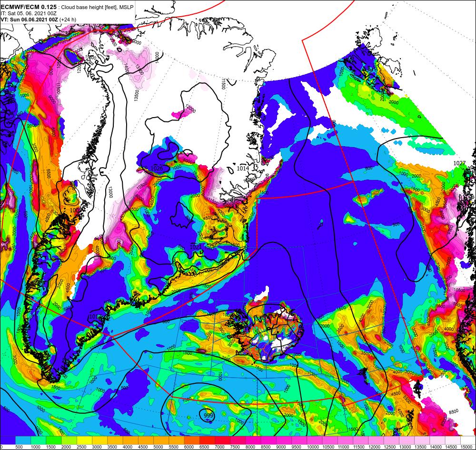
Task: Select the magenta legend swatch between 8000 and 8500
Action: point(253,440)
